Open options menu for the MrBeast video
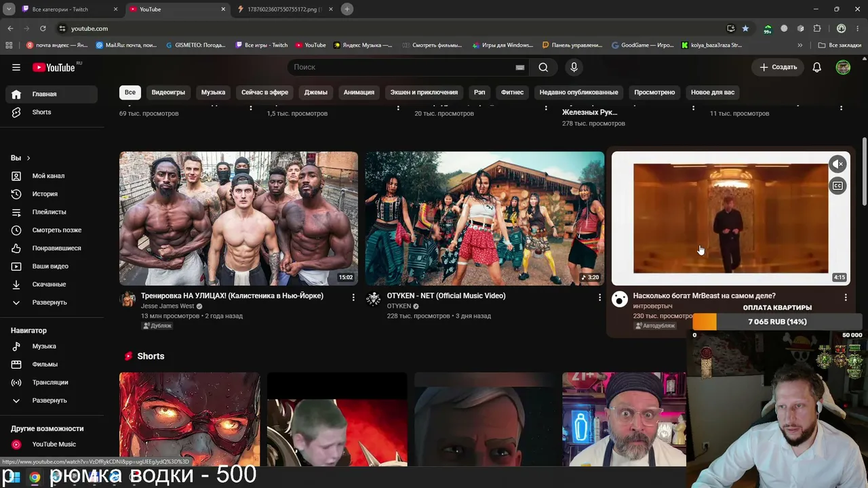 845,297
